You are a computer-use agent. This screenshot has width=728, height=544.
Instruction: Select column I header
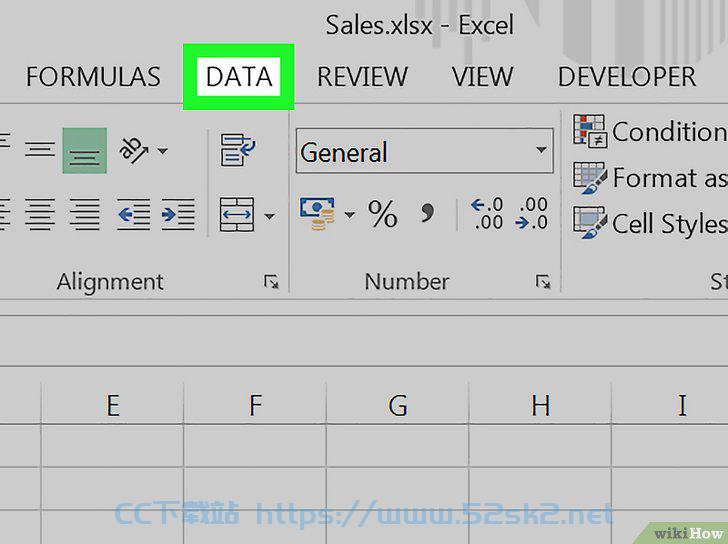click(670, 405)
